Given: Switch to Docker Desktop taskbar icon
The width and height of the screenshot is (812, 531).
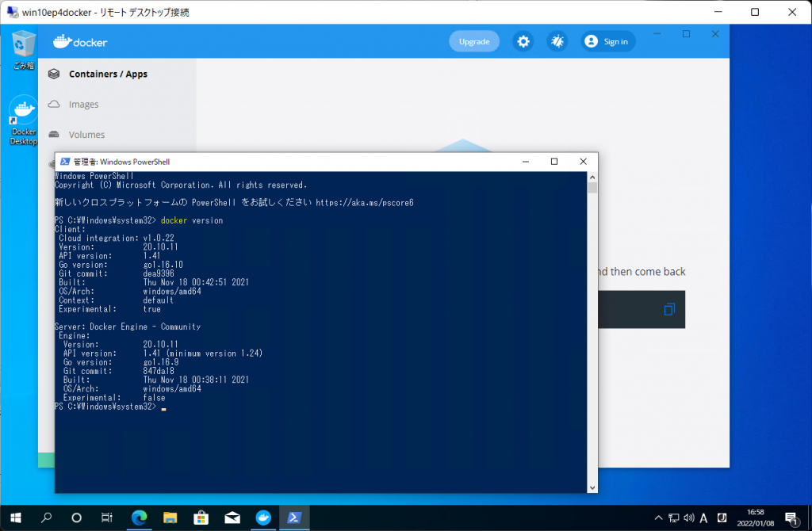Looking at the screenshot, I should 263,518.
